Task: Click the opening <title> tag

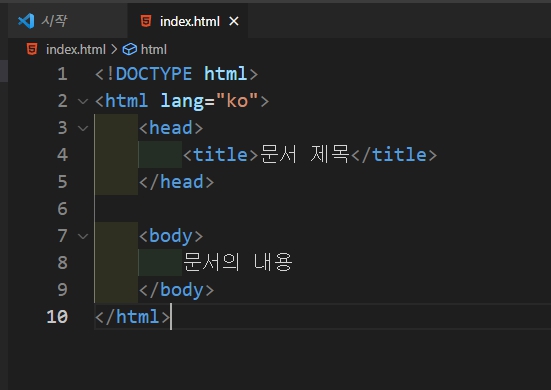Action: pyautogui.click(x=221, y=155)
